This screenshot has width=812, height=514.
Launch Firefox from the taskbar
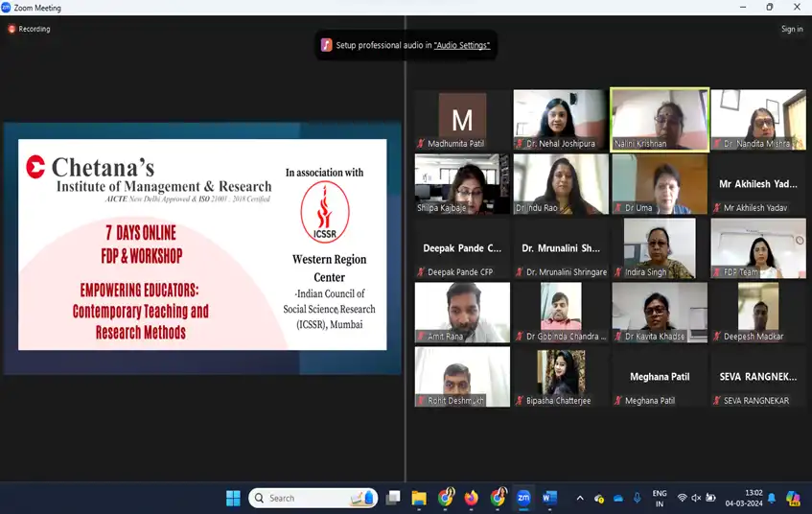pos(471,498)
